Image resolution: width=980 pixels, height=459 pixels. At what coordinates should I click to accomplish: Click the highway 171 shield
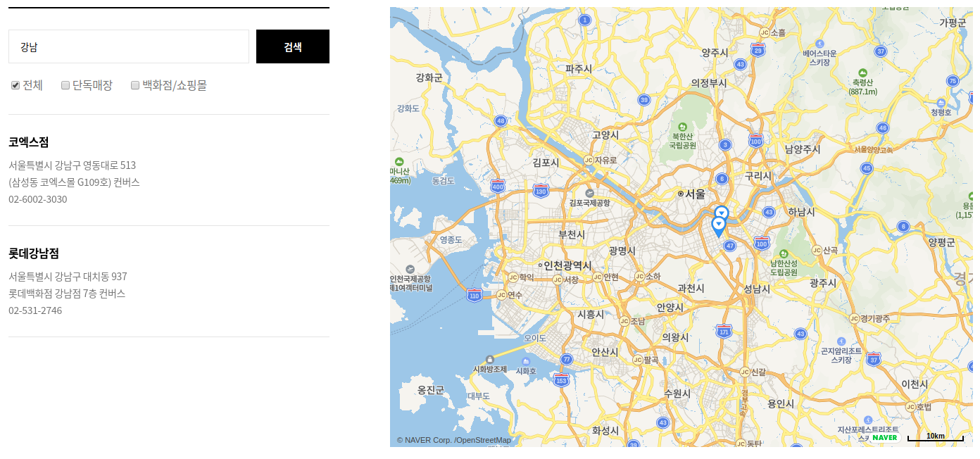(724, 331)
